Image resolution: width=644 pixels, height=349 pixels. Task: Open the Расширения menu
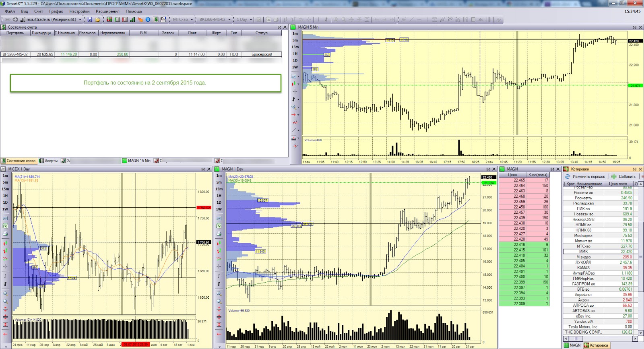(x=107, y=11)
